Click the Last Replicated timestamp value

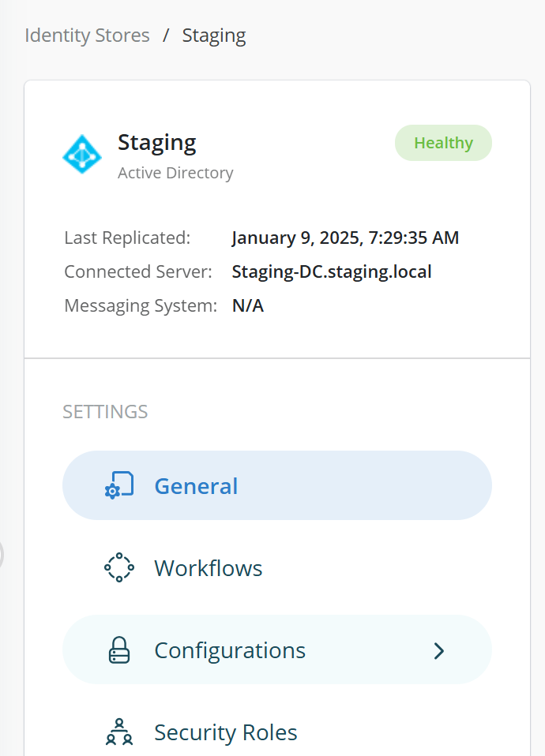pyautogui.click(x=345, y=238)
